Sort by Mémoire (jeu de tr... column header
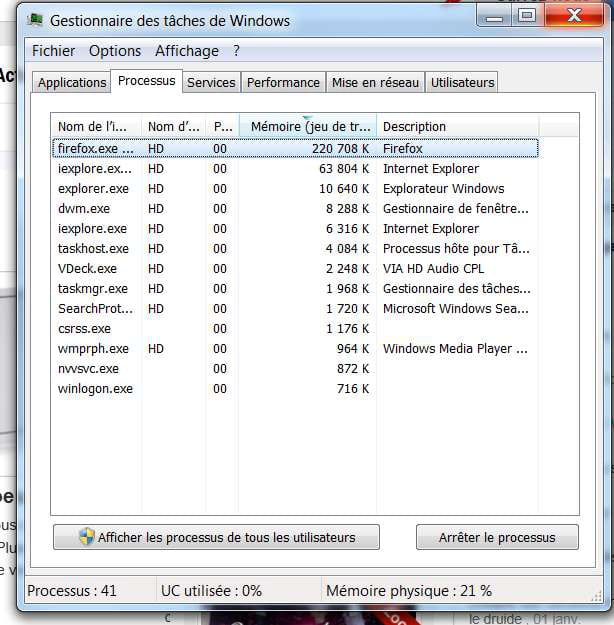 [x=308, y=126]
